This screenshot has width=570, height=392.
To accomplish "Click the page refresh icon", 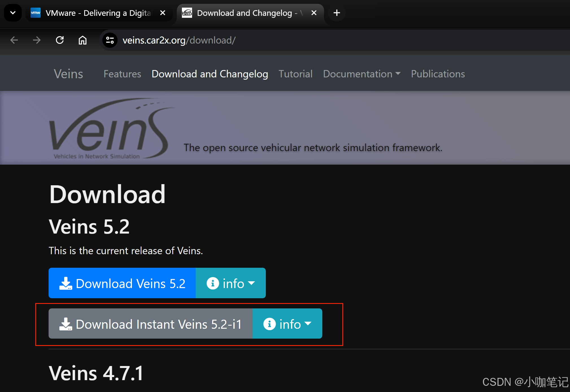I will tap(61, 40).
